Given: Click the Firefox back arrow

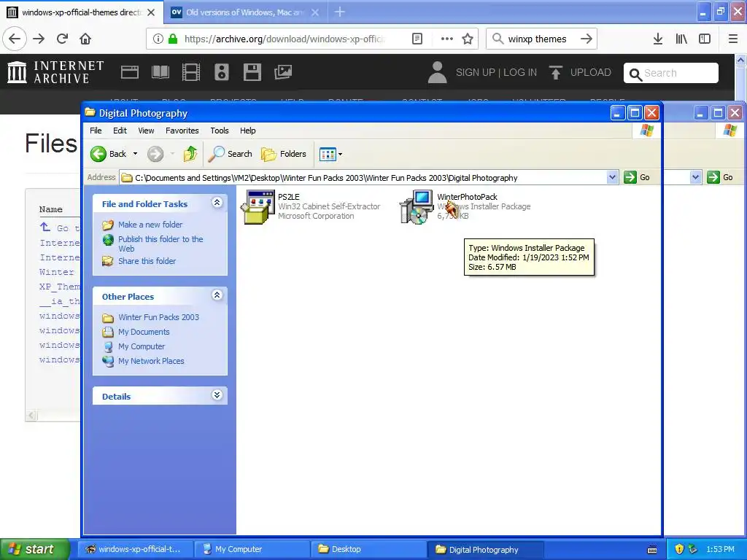Looking at the screenshot, I should pyautogui.click(x=15, y=39).
